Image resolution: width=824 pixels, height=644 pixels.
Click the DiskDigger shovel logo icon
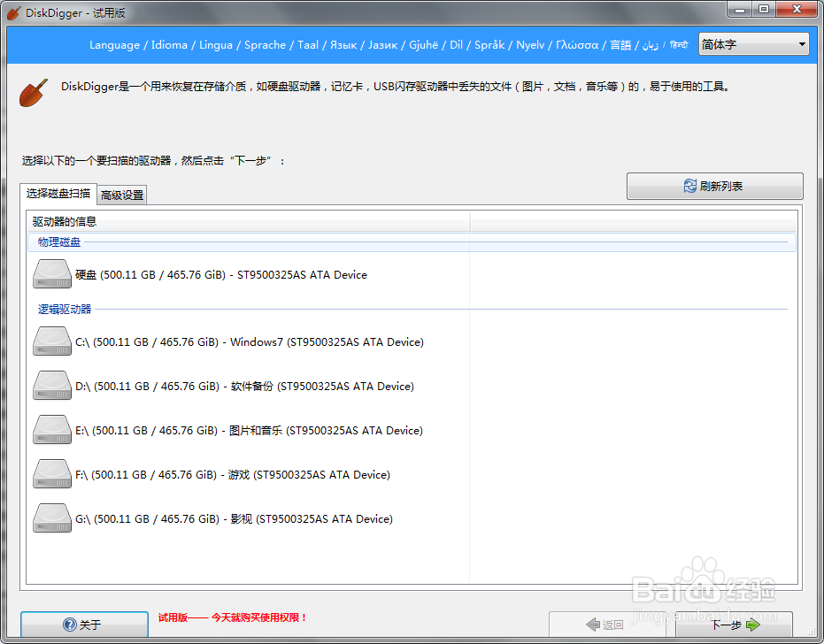pos(33,93)
